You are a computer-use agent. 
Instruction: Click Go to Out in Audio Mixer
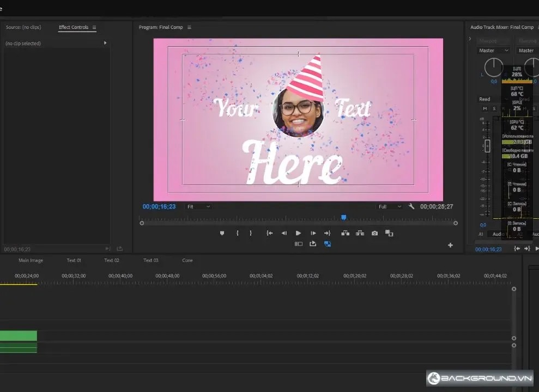(x=527, y=248)
